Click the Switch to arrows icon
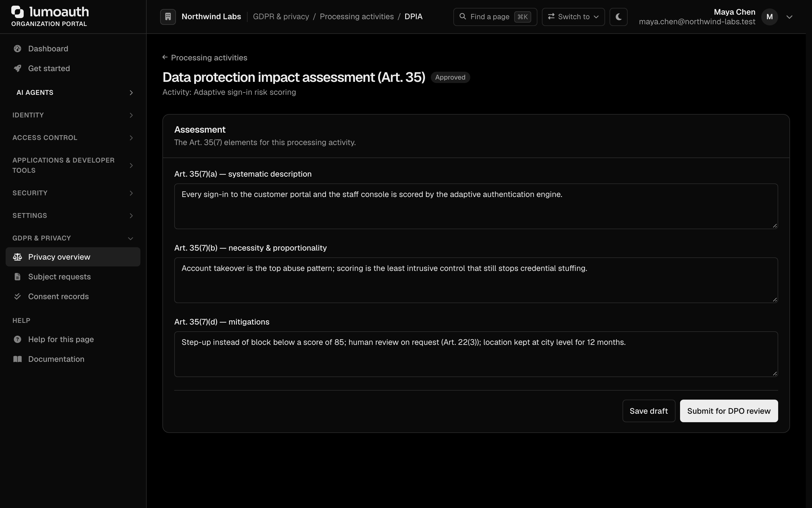This screenshot has height=508, width=812. pyautogui.click(x=551, y=16)
